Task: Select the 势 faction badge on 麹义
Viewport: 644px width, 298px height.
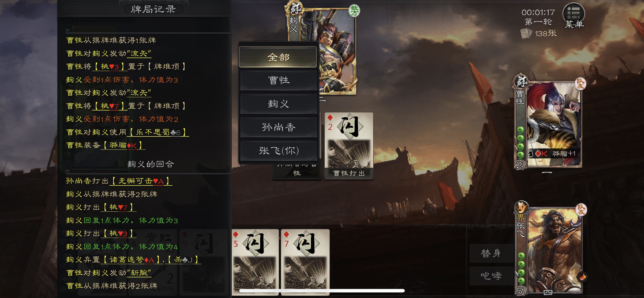Action: (354, 11)
